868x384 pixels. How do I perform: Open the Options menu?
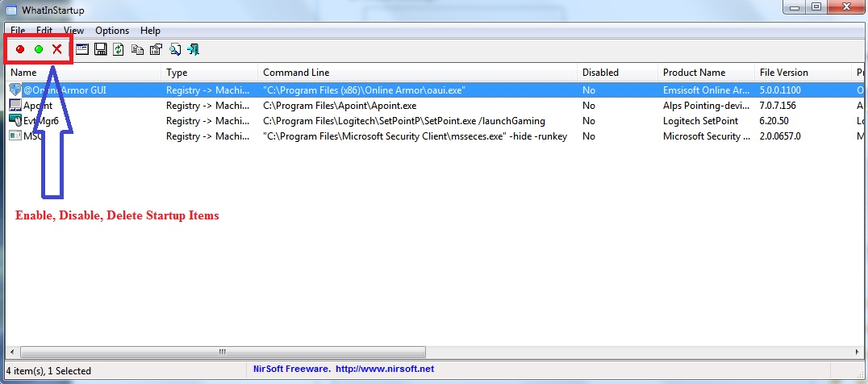pyautogui.click(x=112, y=31)
